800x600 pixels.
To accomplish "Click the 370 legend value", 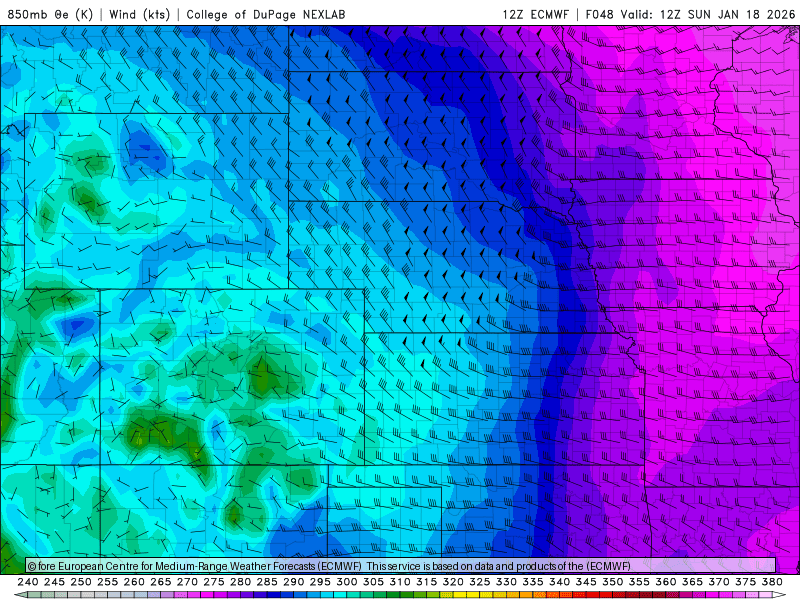I will [x=718, y=582].
